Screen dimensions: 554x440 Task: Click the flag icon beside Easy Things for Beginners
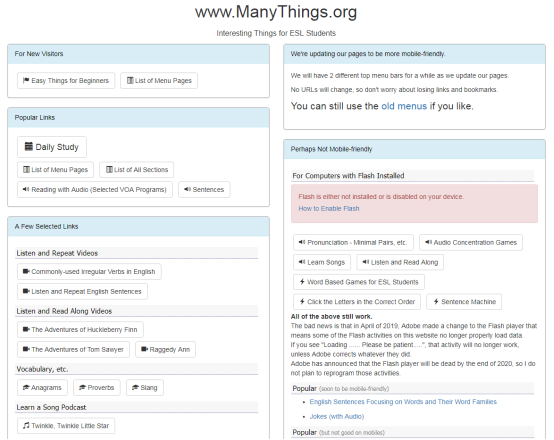pyautogui.click(x=26, y=80)
